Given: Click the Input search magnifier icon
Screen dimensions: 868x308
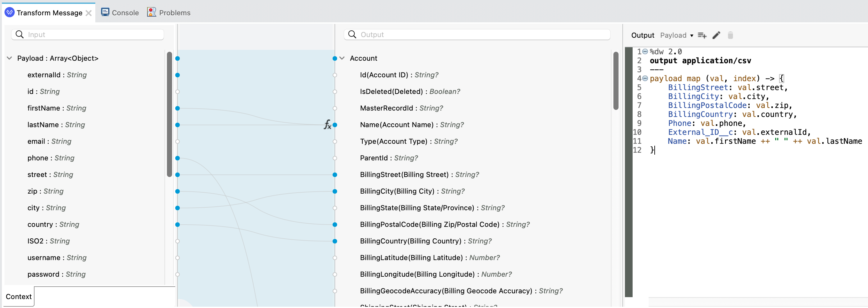Looking at the screenshot, I should 19,34.
